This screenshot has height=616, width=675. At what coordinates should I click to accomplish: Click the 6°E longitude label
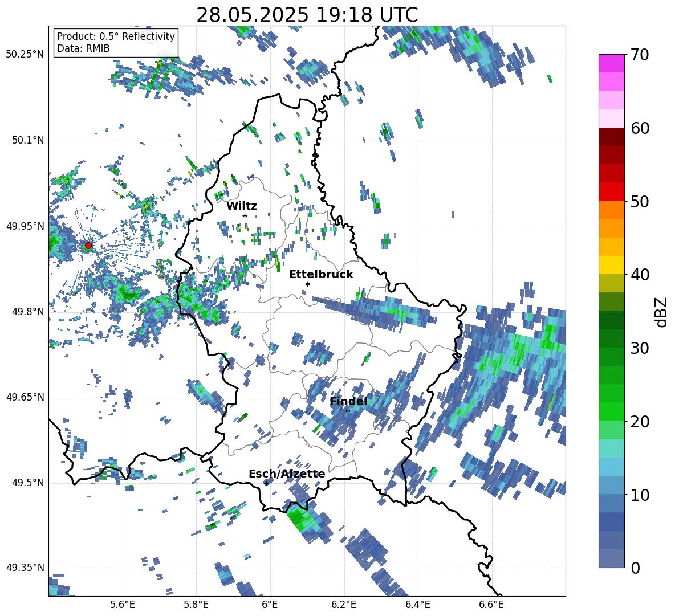270,605
